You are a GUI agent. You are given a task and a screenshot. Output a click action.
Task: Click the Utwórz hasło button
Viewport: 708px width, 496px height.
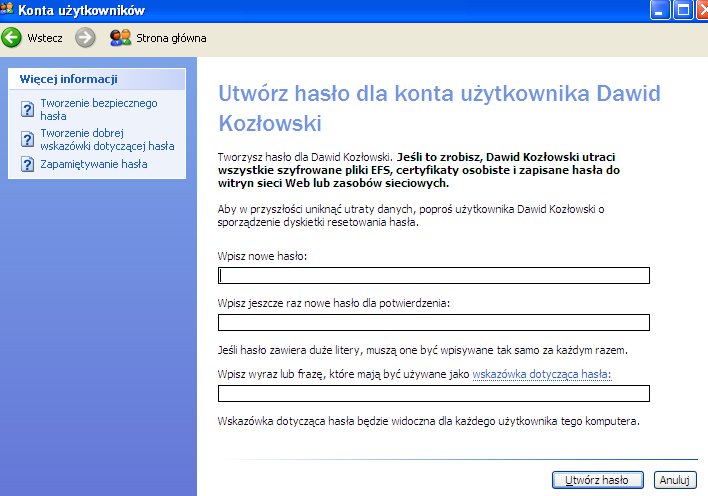coord(598,480)
